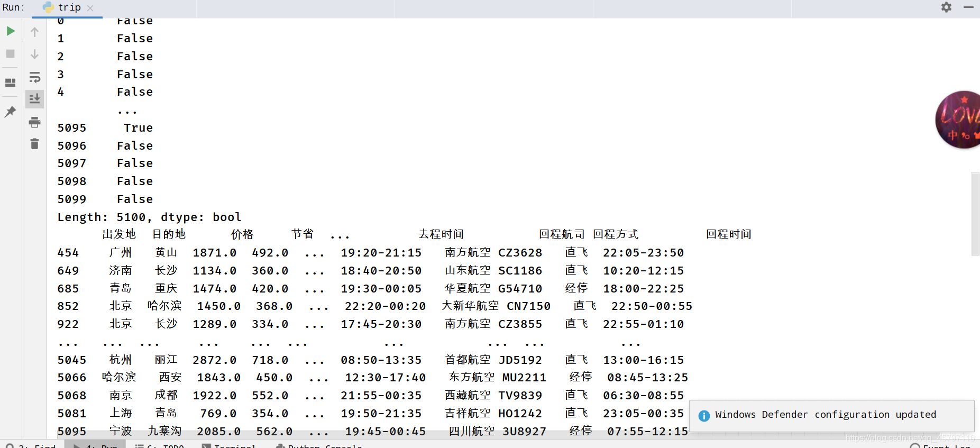This screenshot has height=448, width=980.
Task: Close the trip run tab
Action: [90, 8]
